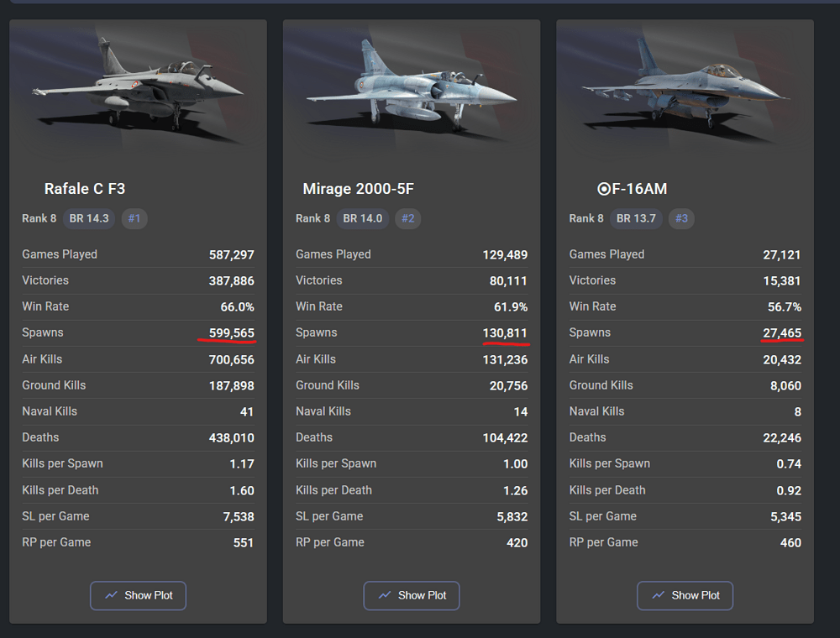Click the chart icon in F-16AM's Show Plot
This screenshot has height=638, width=840.
658,595
